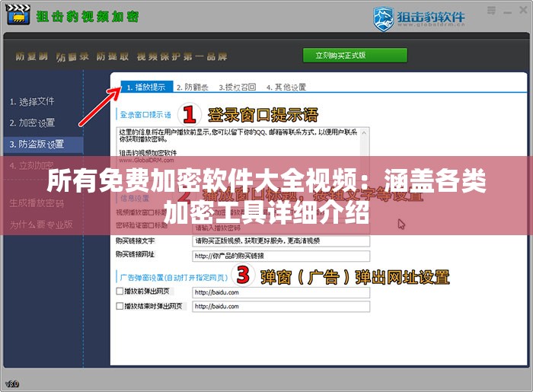This screenshot has height=392, width=533.
Task: Select step 3. 防盗版设置 in sidebar
Action: [43, 145]
